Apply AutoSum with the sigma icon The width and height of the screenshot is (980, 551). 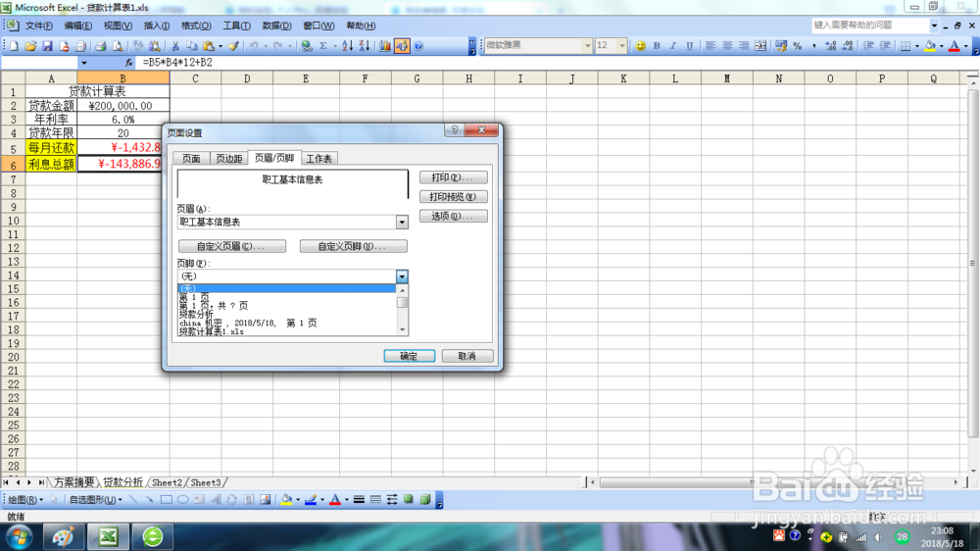pyautogui.click(x=323, y=46)
